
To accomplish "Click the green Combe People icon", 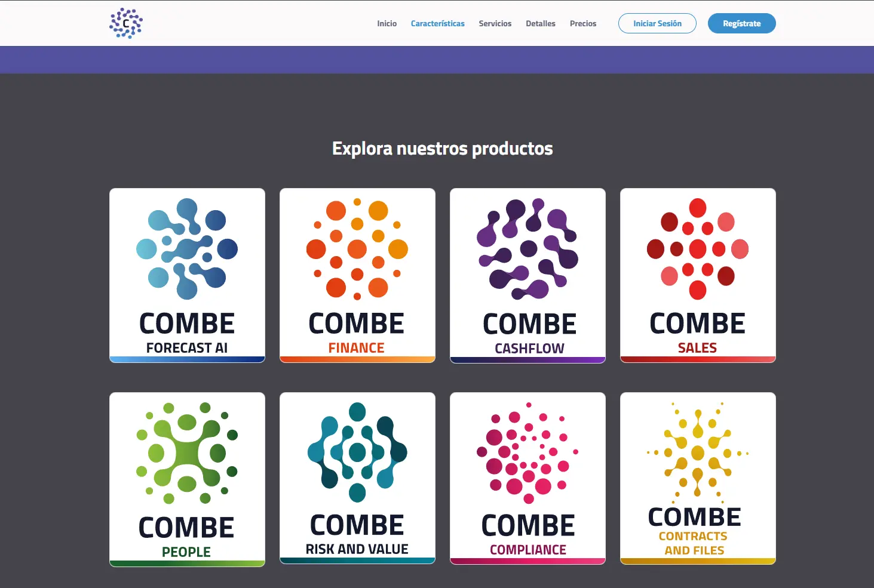I will [x=187, y=453].
